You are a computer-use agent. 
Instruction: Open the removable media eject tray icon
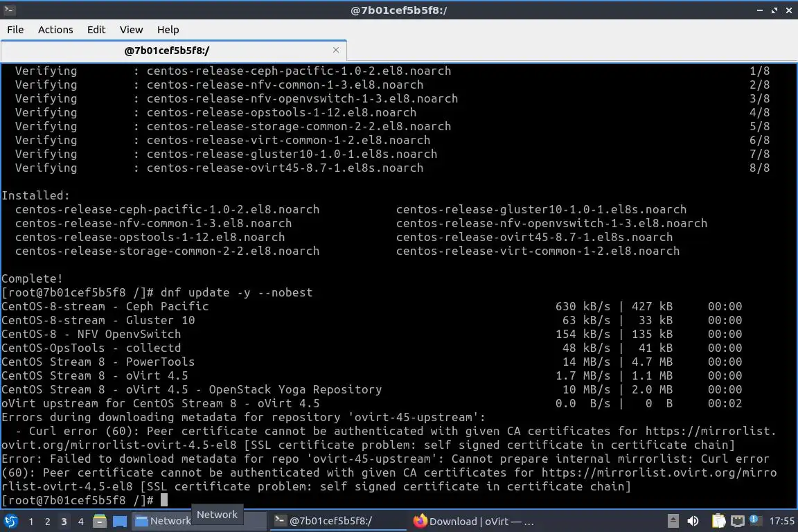click(673, 521)
